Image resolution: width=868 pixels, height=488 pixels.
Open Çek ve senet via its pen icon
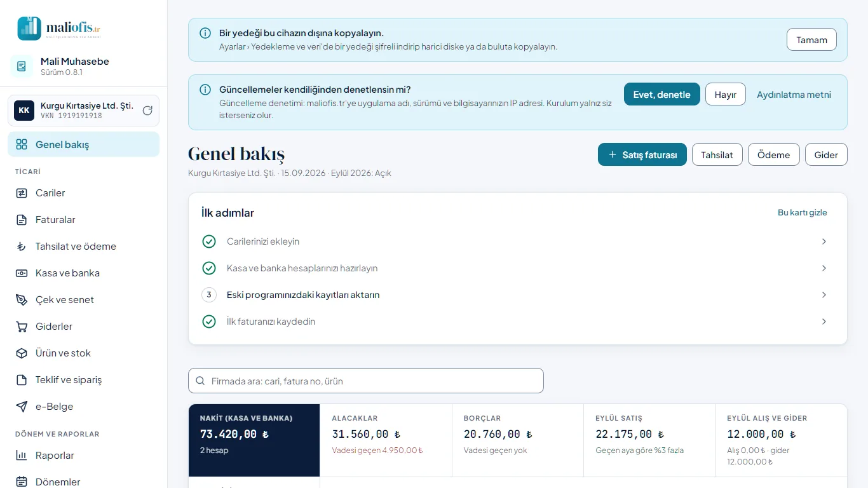click(x=22, y=300)
